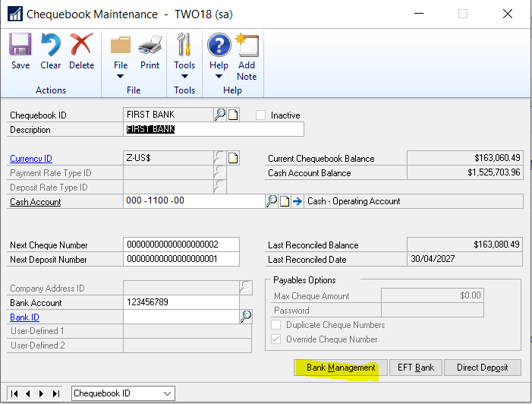Tick the Inactive checkbox
This screenshot has height=404, width=532.
tap(261, 115)
